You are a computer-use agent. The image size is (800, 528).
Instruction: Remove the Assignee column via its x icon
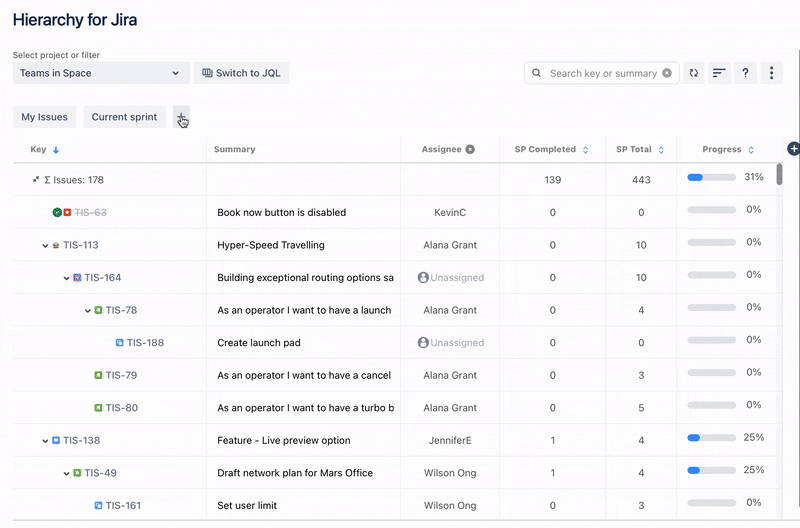[470, 149]
